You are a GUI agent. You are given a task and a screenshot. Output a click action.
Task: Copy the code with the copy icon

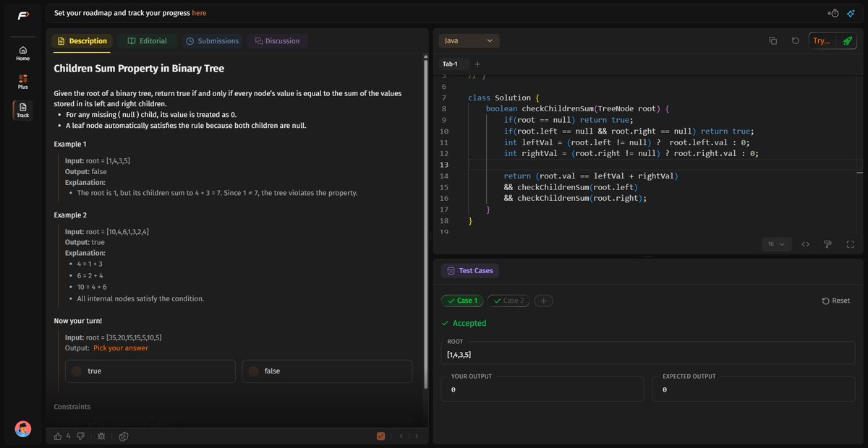point(773,41)
